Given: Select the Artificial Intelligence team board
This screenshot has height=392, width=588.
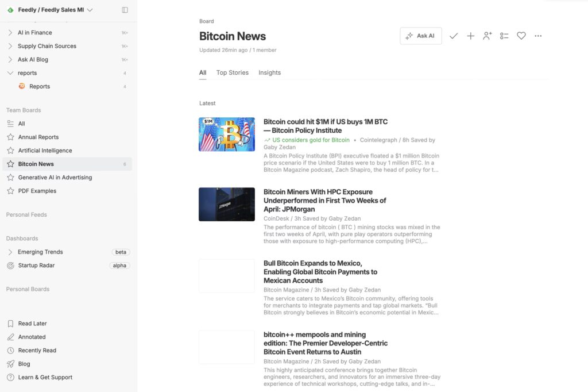Looking at the screenshot, I should coord(45,151).
